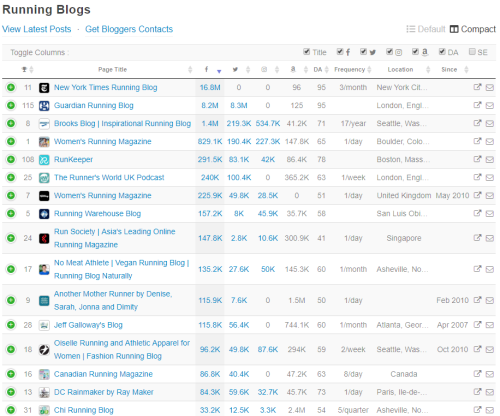Click email envelope icon for Canadian Running Magazine
The height and width of the screenshot is (416, 500).
coord(489,374)
